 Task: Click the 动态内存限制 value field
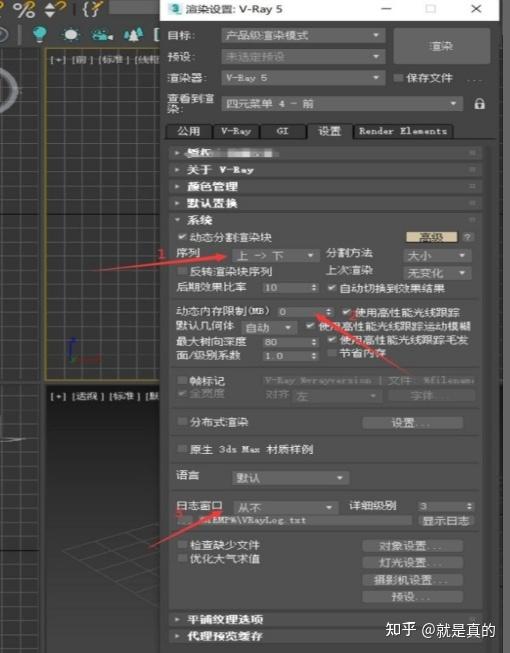pyautogui.click(x=300, y=312)
